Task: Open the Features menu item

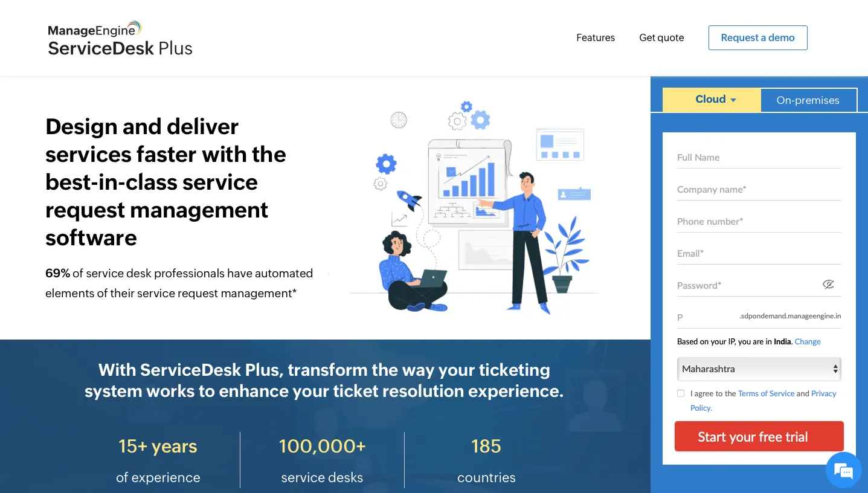Action: [596, 37]
